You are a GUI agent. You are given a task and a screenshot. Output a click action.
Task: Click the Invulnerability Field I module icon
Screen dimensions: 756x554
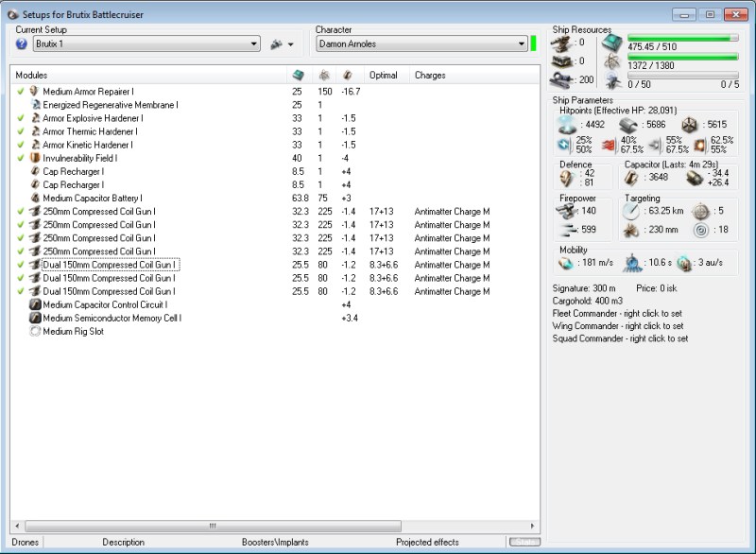coord(35,158)
